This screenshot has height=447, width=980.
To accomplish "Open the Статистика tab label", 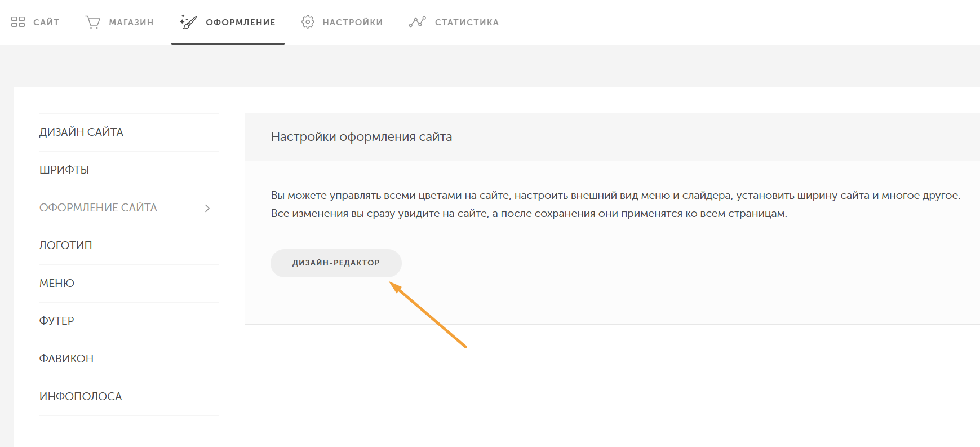I will pos(467,23).
